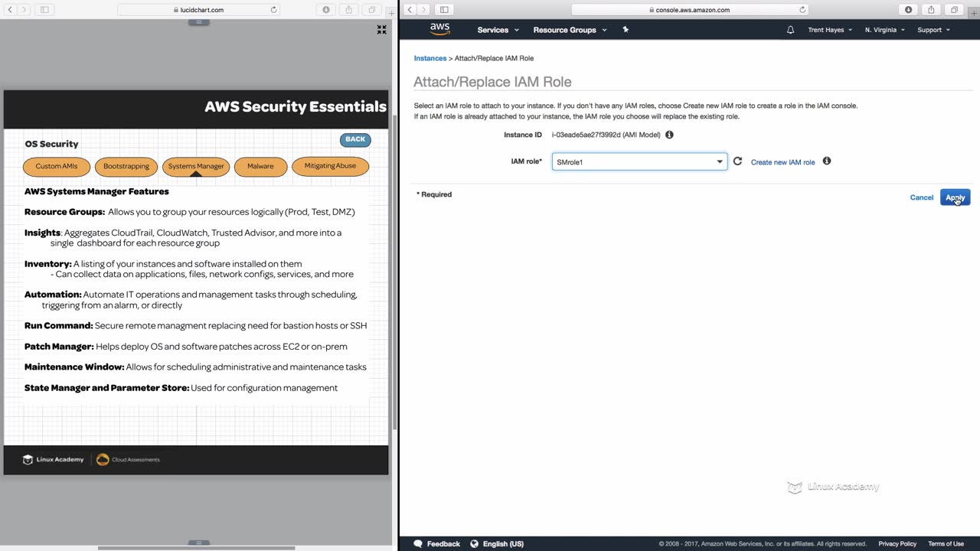Go back in the AWS console Safari window
The image size is (980, 551).
click(x=410, y=10)
